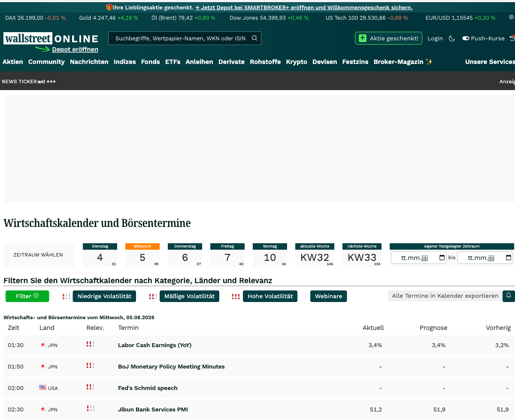Select Montag 10 date tab
The width and height of the screenshot is (515, 420).
coord(270,255)
